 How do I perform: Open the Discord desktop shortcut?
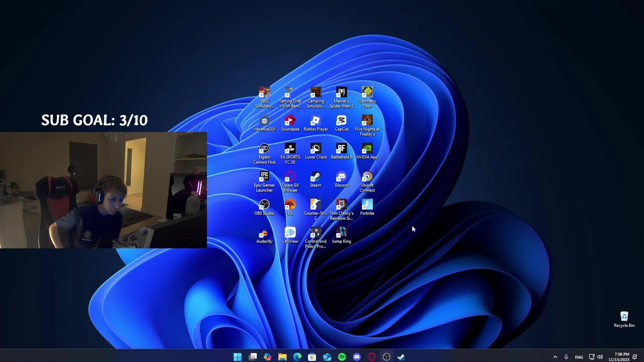pyautogui.click(x=341, y=180)
